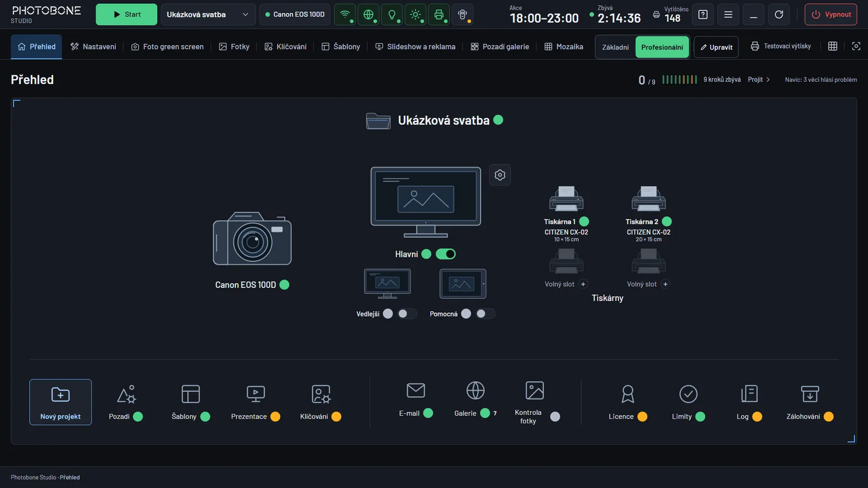Click Testovací výtisky button

[781, 46]
